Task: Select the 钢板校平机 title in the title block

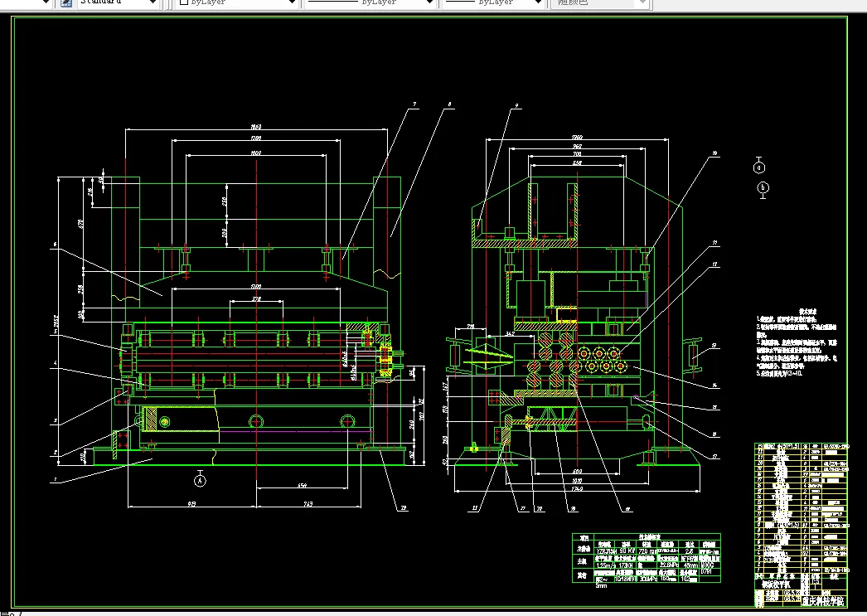Action: [777, 584]
